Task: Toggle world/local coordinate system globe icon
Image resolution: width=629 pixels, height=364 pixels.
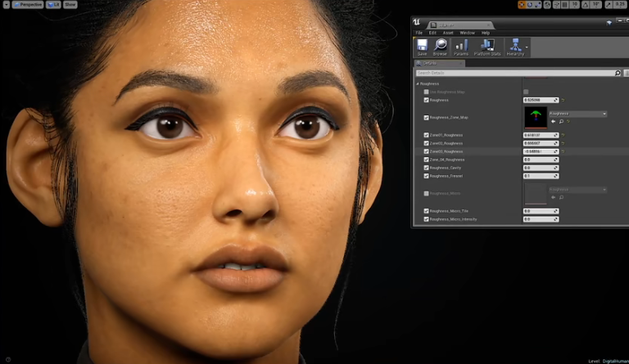Action: point(547,5)
